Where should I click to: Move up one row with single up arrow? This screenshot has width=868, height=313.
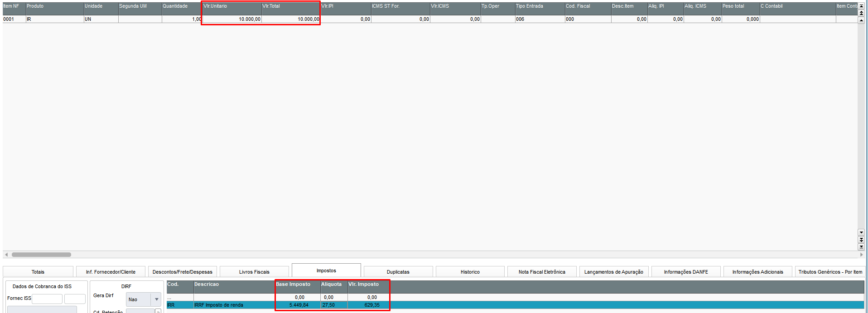coord(861,20)
